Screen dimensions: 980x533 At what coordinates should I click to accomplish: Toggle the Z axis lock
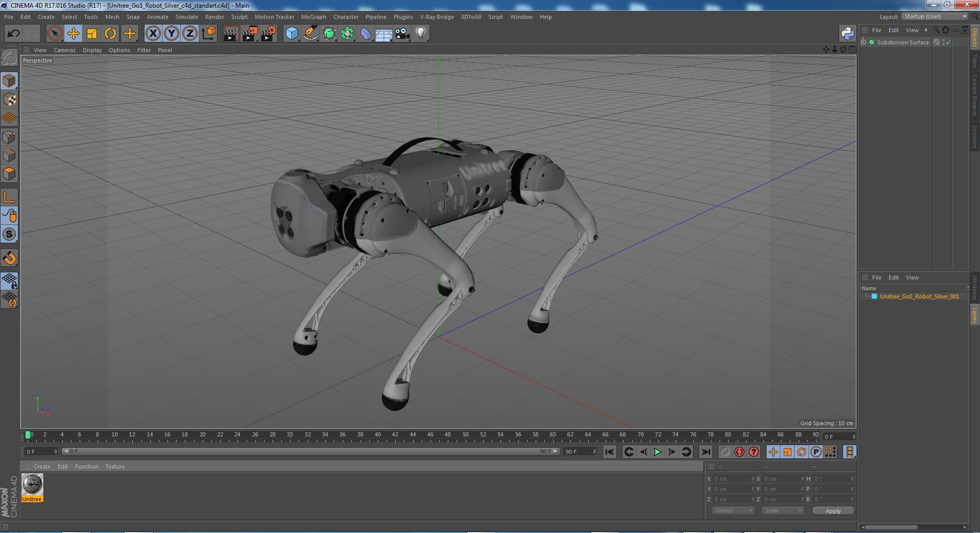(x=190, y=34)
